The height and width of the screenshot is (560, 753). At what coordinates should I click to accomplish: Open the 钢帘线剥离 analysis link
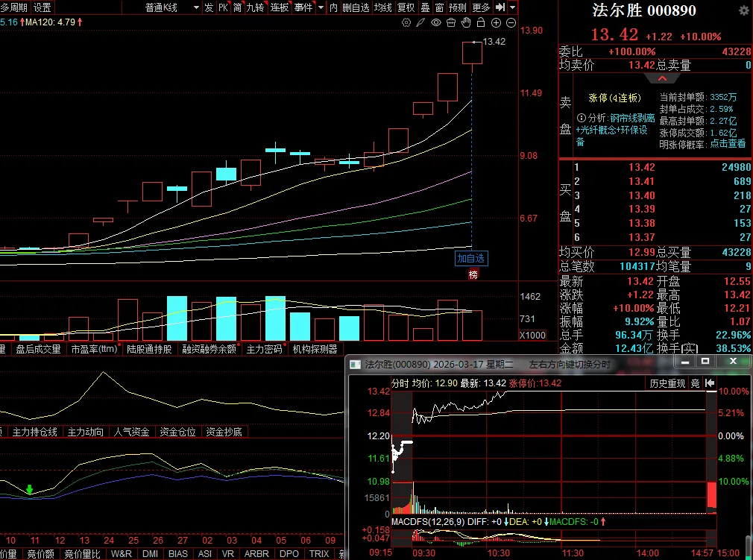(x=632, y=118)
